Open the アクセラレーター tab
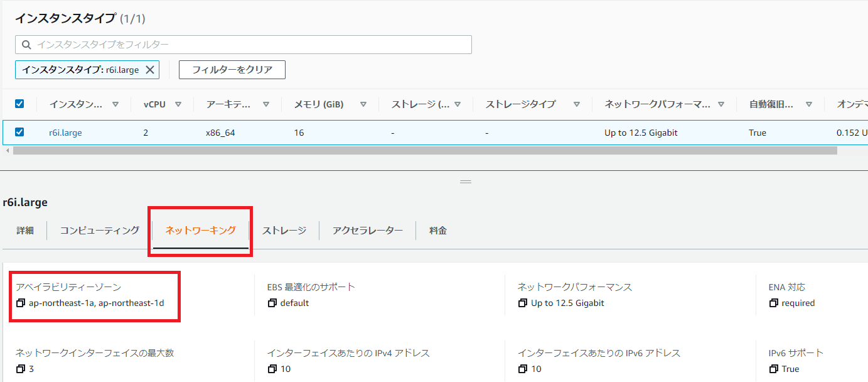The height and width of the screenshot is (382, 868). (368, 231)
